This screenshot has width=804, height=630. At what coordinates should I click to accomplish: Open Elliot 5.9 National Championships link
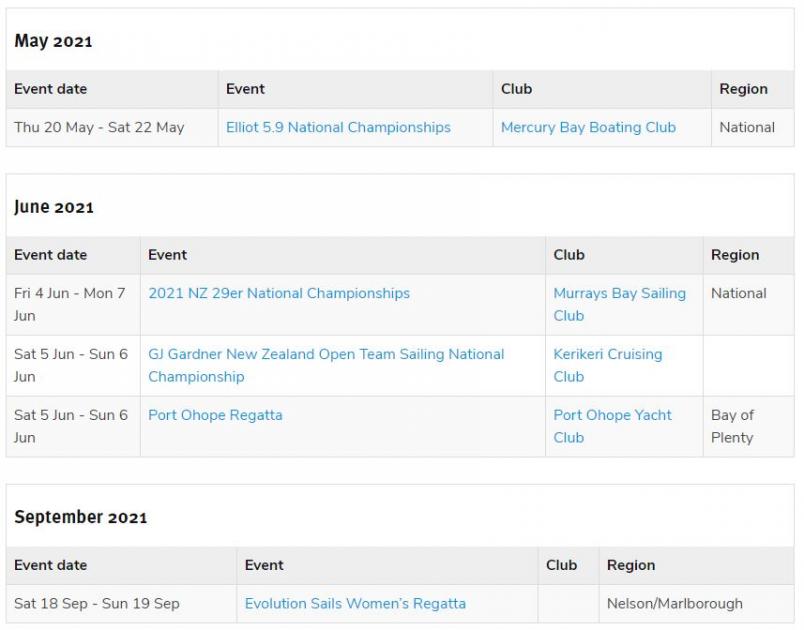tap(338, 128)
